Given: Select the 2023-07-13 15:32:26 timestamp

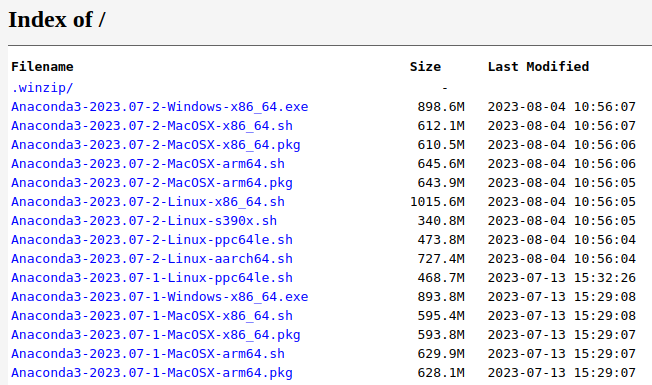Looking at the screenshot, I should [562, 278].
